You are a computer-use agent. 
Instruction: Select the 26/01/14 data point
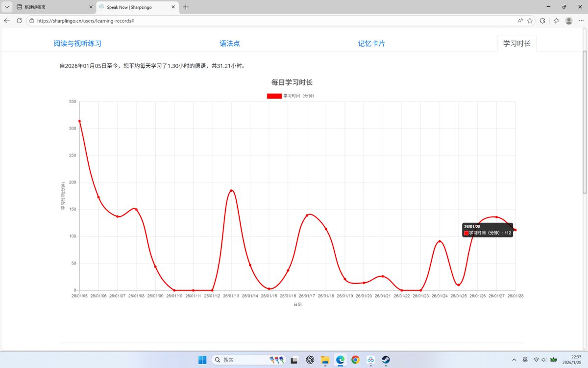tap(250, 265)
